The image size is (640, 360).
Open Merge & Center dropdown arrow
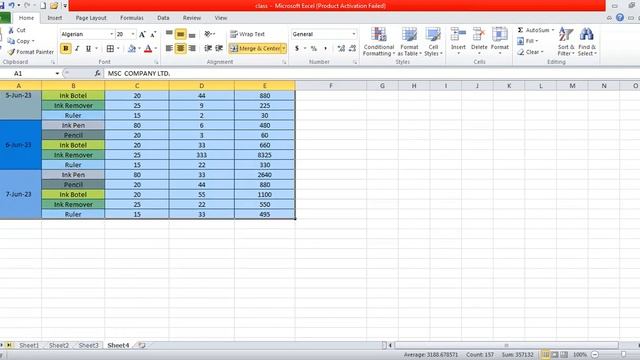[284, 49]
